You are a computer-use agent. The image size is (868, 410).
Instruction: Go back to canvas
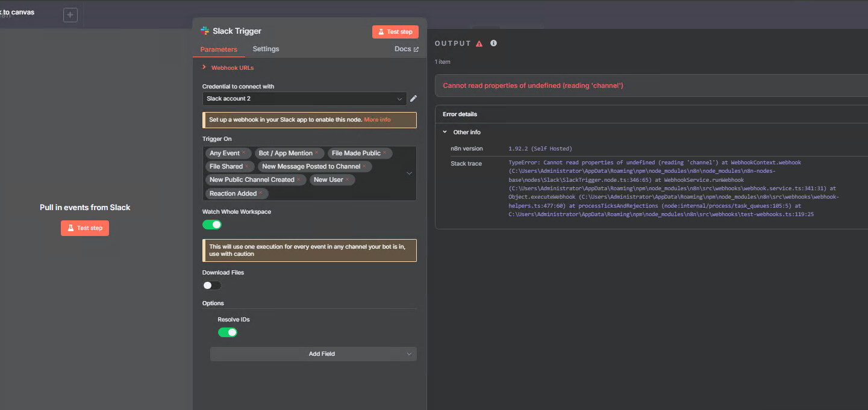pos(17,11)
